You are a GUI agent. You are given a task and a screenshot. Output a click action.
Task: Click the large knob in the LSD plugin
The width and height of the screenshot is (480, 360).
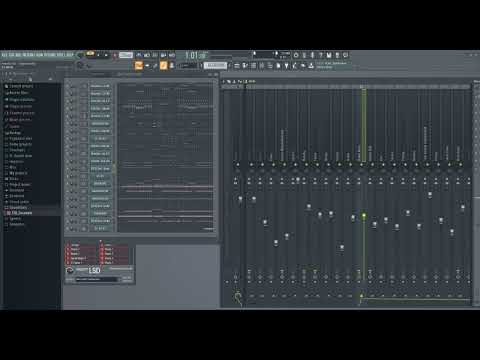[70, 271]
